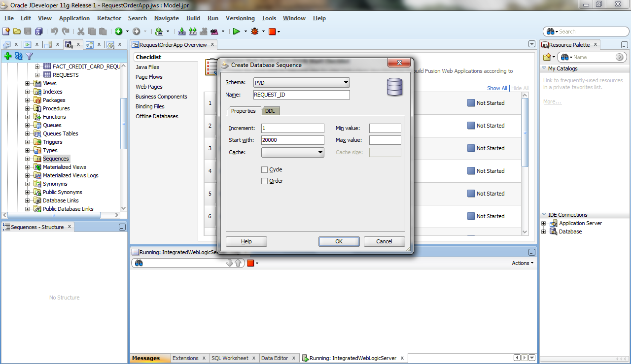This screenshot has width=631, height=364.
Task: Click the Open folder toolbar icon
Action: point(17,32)
